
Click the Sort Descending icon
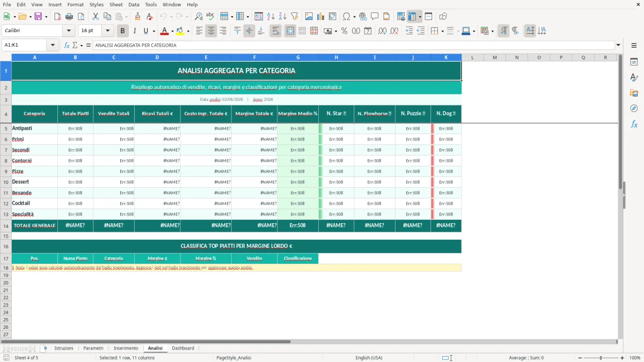point(283,17)
